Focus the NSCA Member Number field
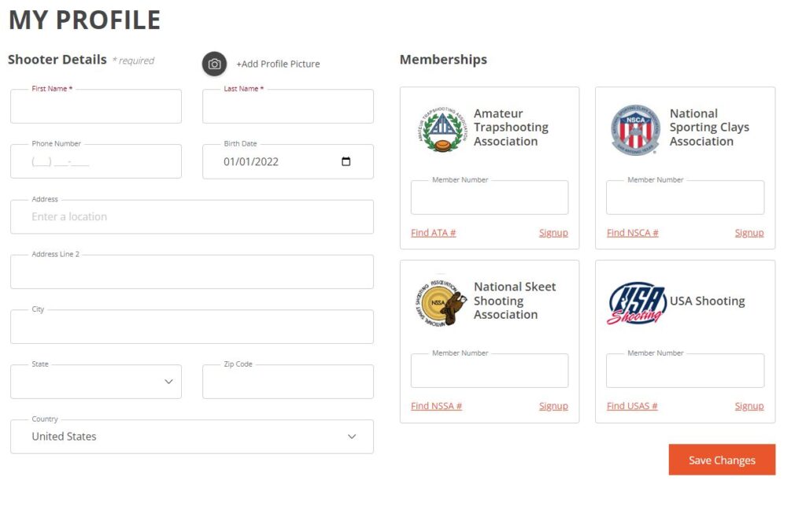Screen dimensions: 806x532 [x=685, y=198]
